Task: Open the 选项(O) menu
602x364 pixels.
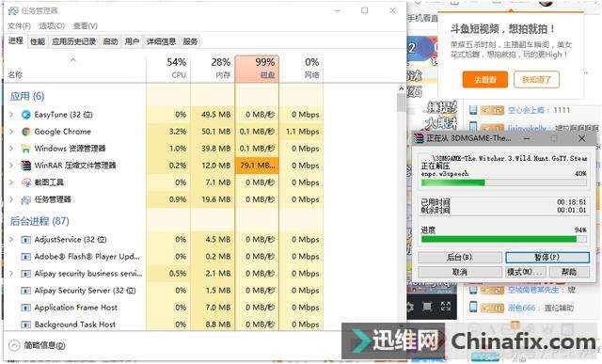Action: (x=52, y=26)
